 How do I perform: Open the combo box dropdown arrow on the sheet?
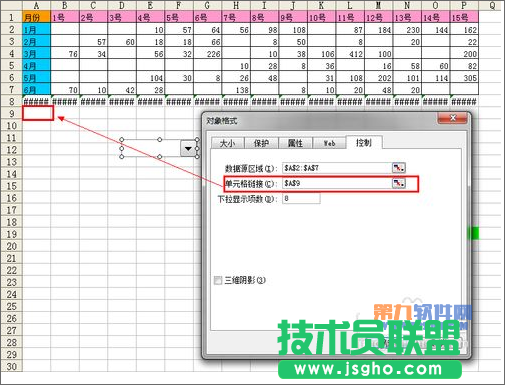click(188, 148)
